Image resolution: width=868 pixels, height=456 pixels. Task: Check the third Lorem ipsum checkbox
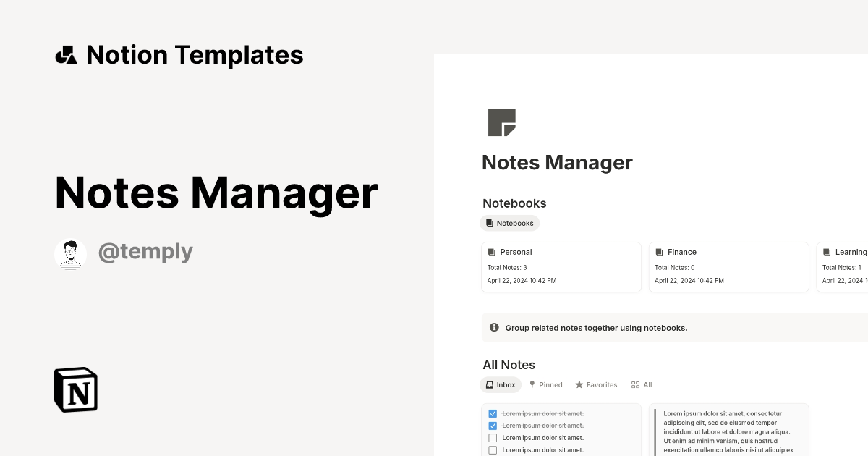[493, 437]
